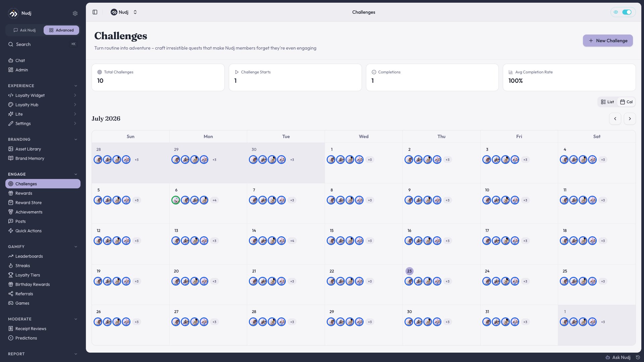The image size is (644, 362).
Task: Switch to Cal view
Action: coord(626,102)
